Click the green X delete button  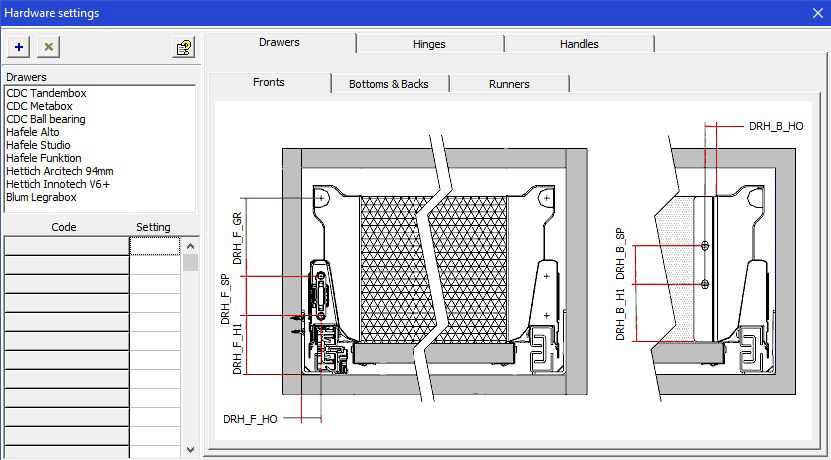(49, 47)
